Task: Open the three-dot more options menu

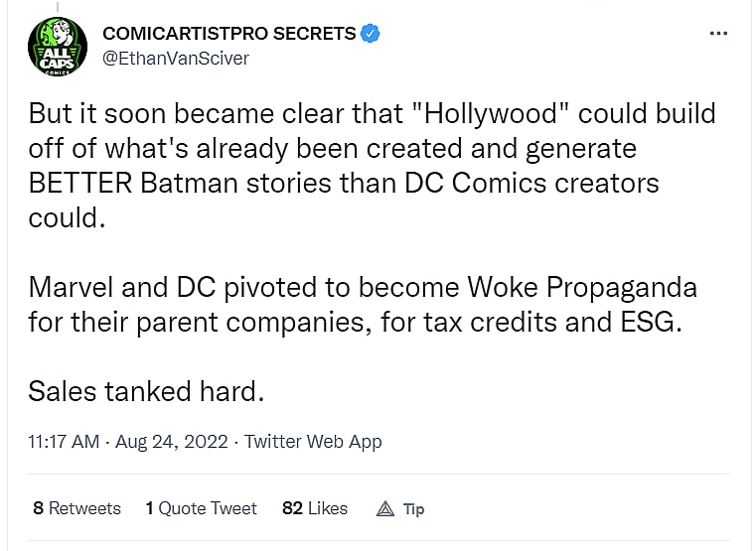Action: coord(718,33)
